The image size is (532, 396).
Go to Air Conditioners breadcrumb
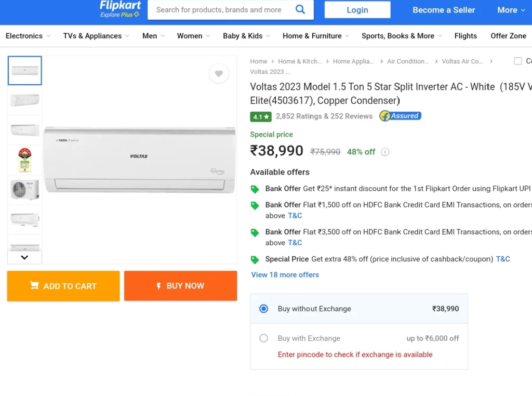coord(408,61)
